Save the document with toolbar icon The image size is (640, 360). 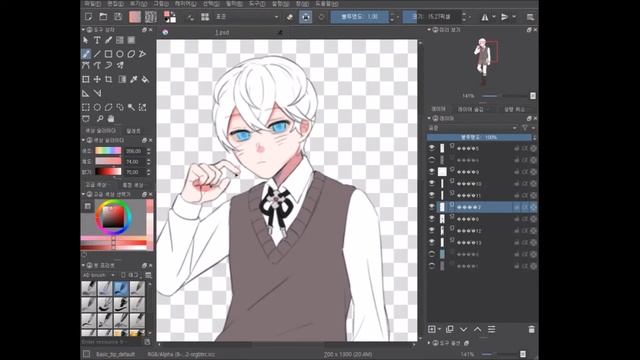click(118, 17)
